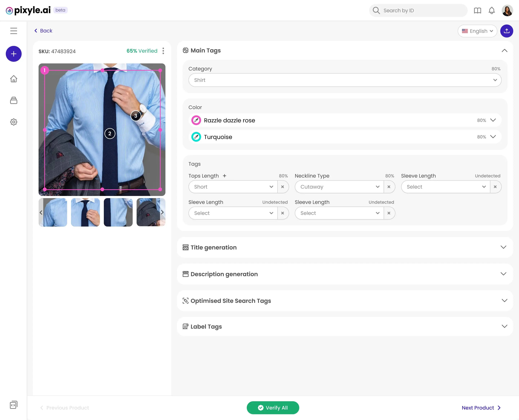
Task: Click the purple add new button
Action: [x=14, y=54]
